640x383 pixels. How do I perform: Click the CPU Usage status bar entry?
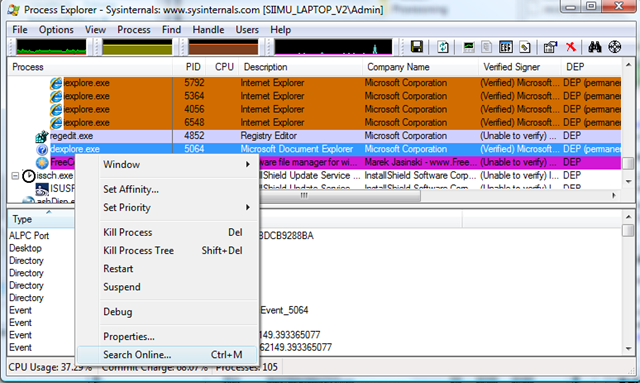51,367
